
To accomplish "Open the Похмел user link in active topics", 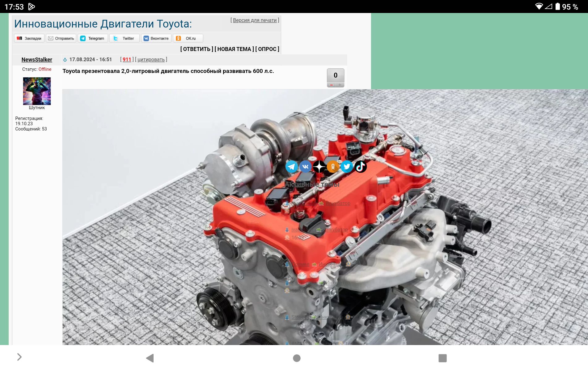I will [300, 264].
